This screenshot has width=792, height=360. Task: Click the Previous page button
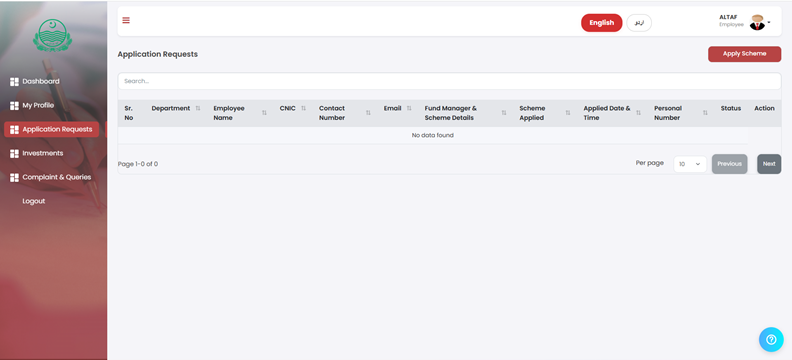(x=729, y=164)
